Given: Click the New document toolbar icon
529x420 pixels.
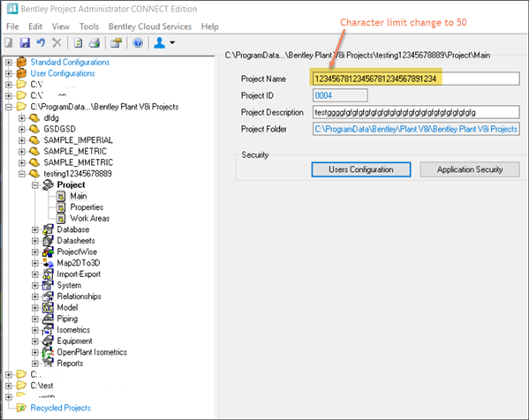Looking at the screenshot, I should coord(9,43).
